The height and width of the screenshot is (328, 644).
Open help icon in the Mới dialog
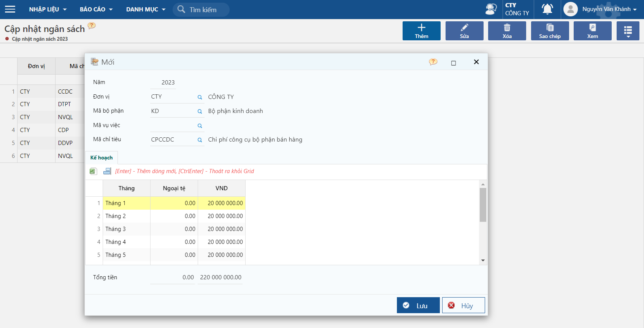tap(433, 62)
